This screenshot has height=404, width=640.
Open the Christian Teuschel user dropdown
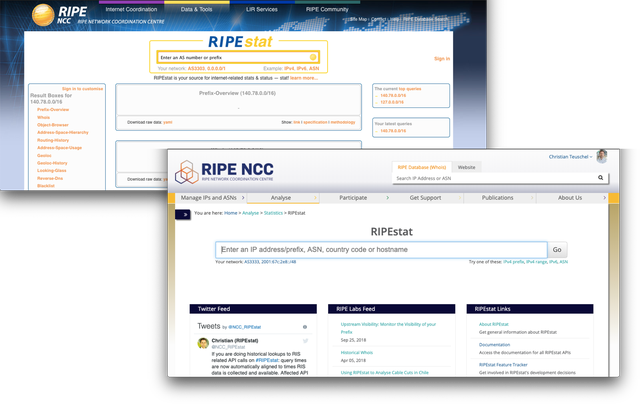pos(570,157)
